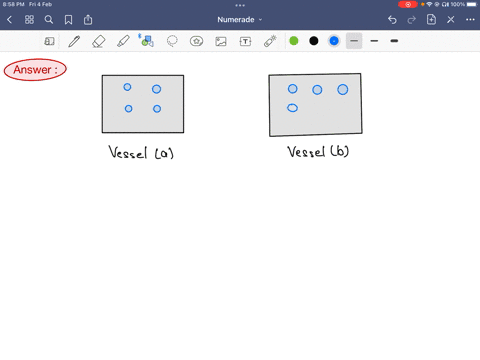The width and height of the screenshot is (480, 360).
Task: Toggle read-only mode icon in toolbar
Action: (49, 41)
